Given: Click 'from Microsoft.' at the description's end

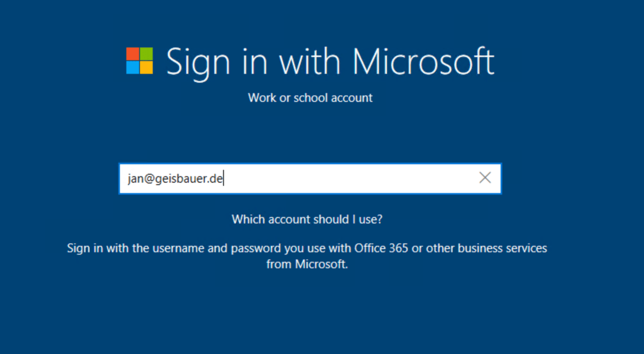Looking at the screenshot, I should [x=307, y=264].
